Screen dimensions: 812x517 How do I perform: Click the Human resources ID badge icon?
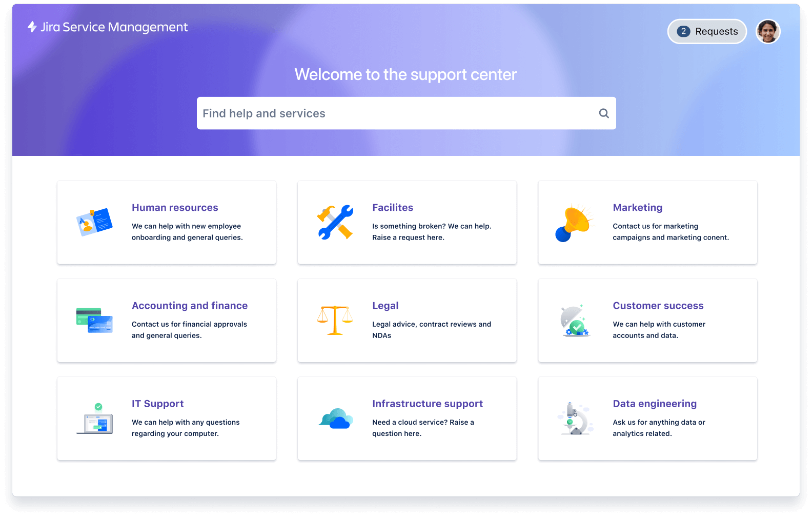94,222
